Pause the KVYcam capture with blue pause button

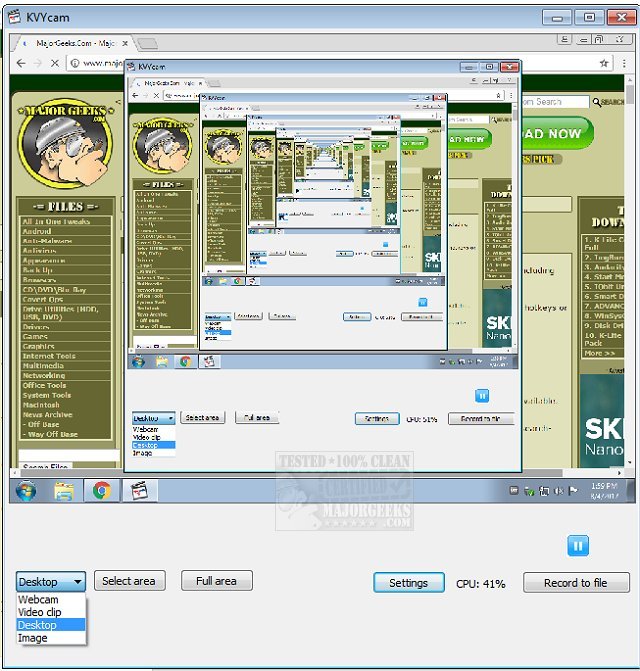[578, 546]
